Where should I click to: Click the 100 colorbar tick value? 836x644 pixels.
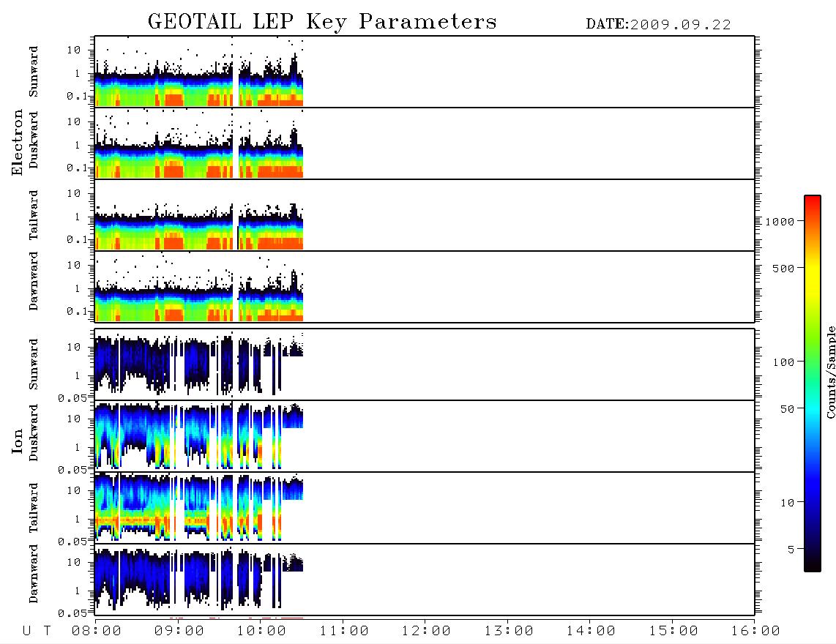[783, 362]
